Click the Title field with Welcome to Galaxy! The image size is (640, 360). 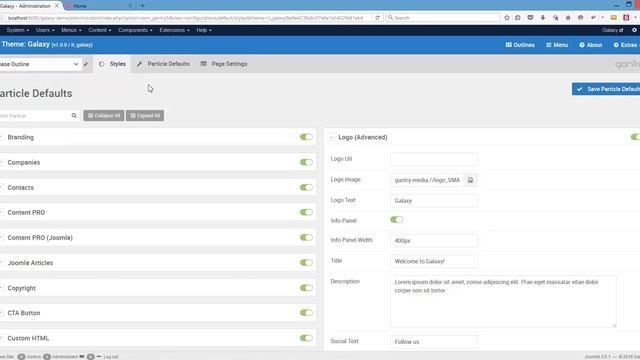(x=433, y=261)
